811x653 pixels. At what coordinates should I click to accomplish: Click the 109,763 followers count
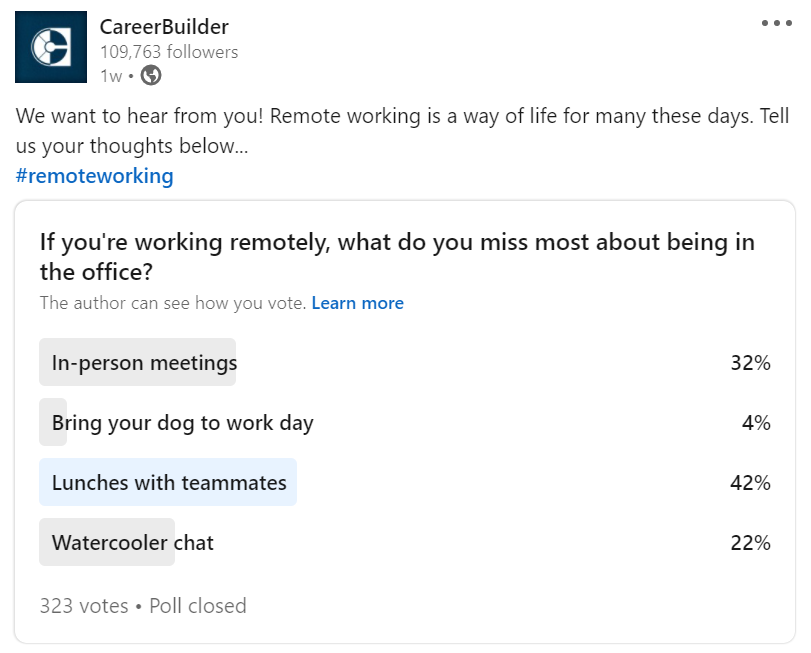(x=167, y=52)
